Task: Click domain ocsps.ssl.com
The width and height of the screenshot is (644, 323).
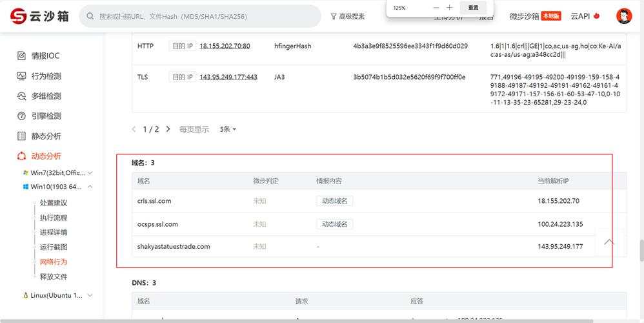Action: [157, 224]
